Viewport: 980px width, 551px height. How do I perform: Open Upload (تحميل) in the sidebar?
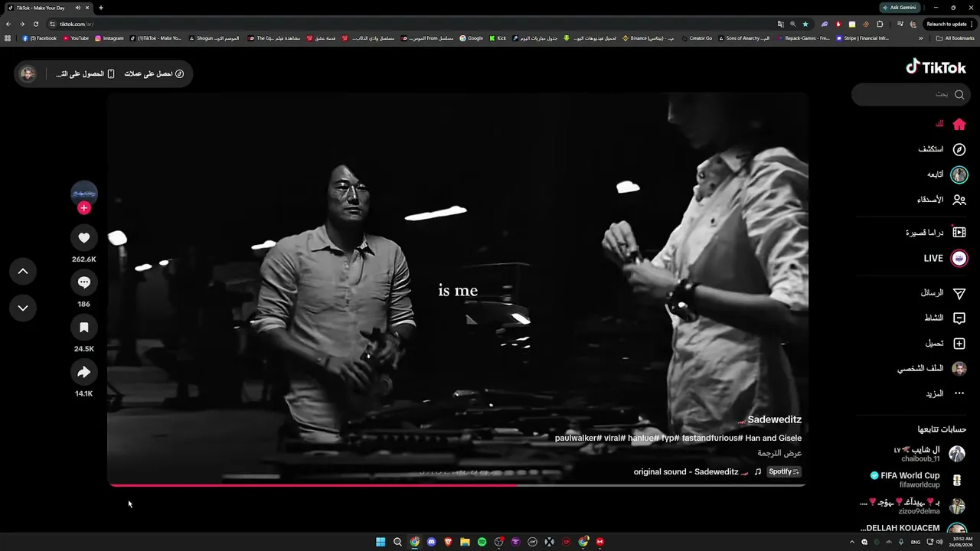(x=946, y=344)
